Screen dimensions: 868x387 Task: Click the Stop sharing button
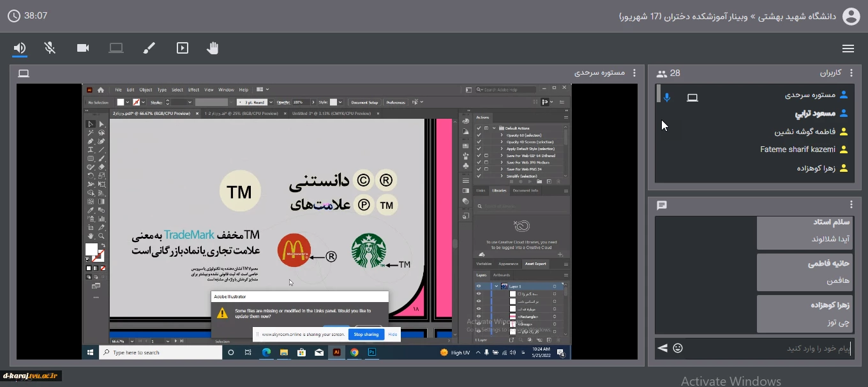point(366,334)
